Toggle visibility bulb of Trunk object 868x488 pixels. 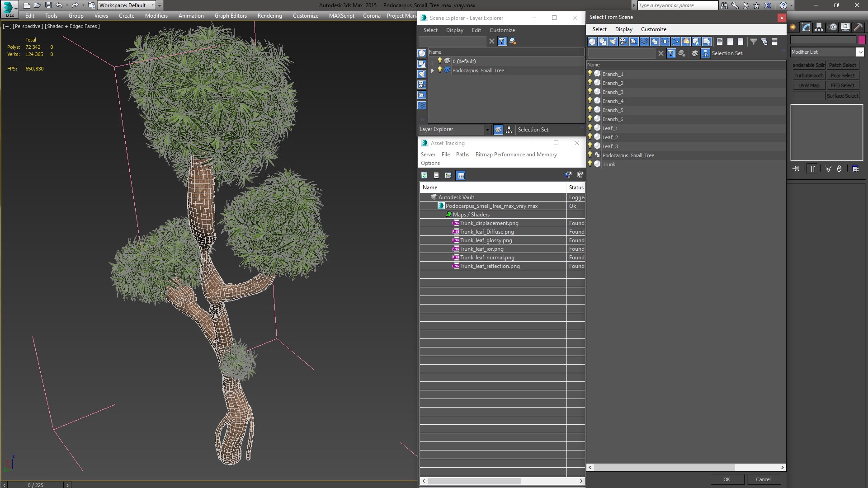pyautogui.click(x=590, y=164)
